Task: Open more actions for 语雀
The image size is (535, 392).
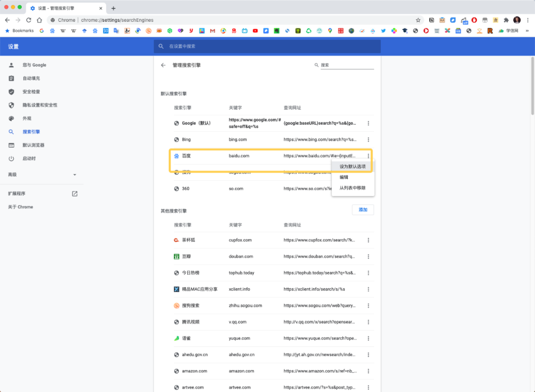Action: coord(368,339)
